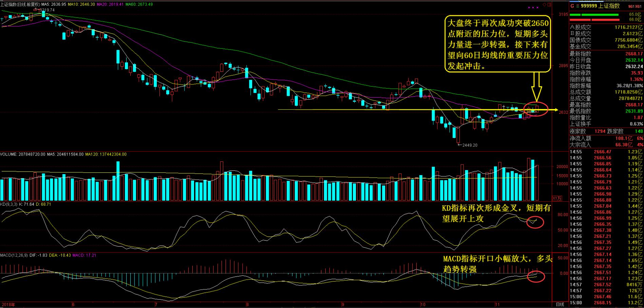Click the 昨日收盘 value 2632.24
The image size is (644, 308).
(634, 67)
